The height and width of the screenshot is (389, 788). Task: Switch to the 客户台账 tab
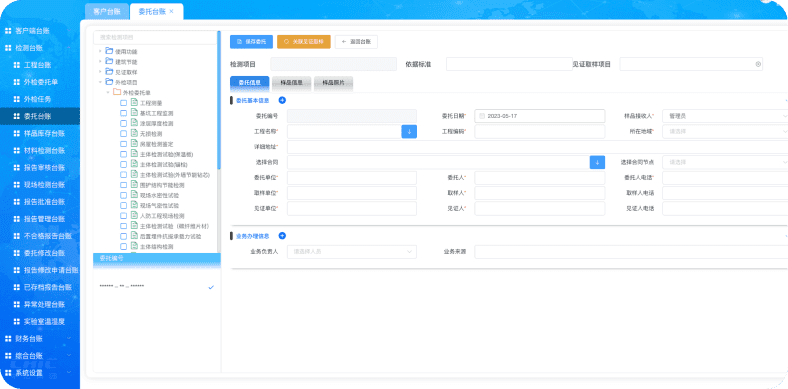click(107, 11)
